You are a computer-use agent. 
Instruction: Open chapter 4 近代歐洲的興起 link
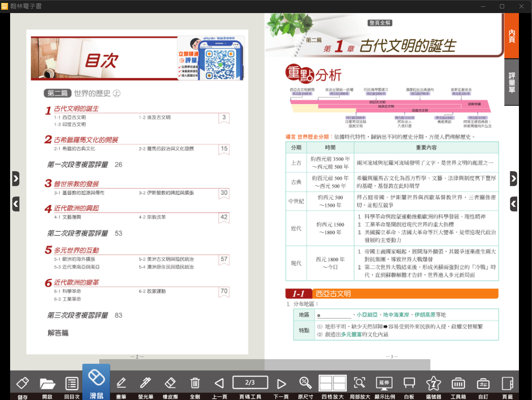76,208
